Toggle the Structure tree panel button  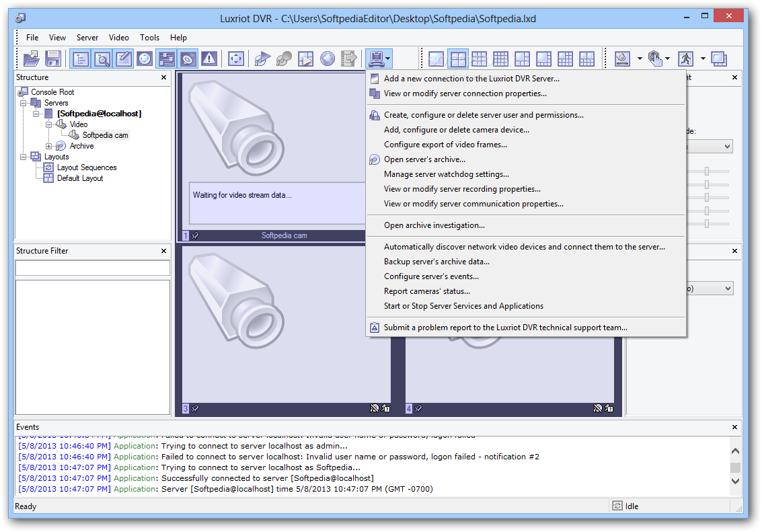point(80,59)
